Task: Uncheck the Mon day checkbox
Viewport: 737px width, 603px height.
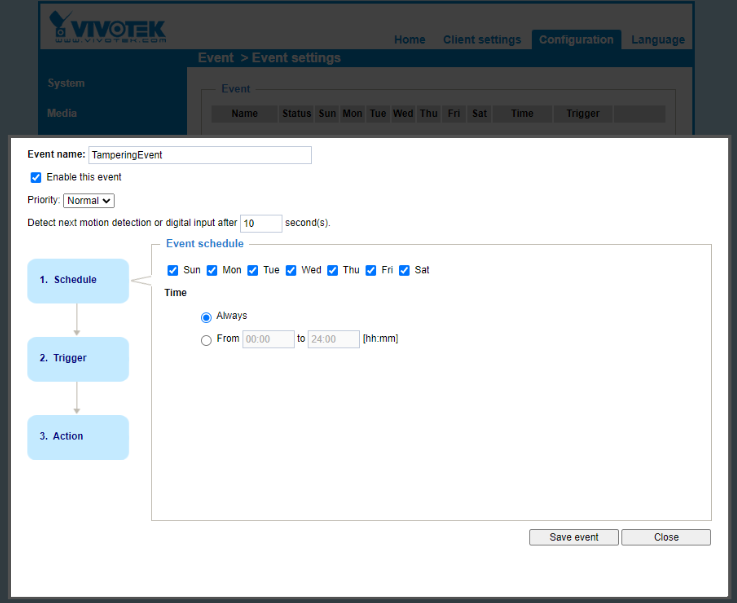Action: 212,270
